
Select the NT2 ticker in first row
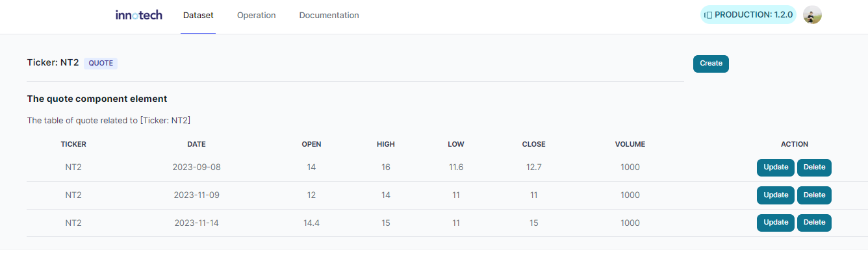pyautogui.click(x=73, y=167)
